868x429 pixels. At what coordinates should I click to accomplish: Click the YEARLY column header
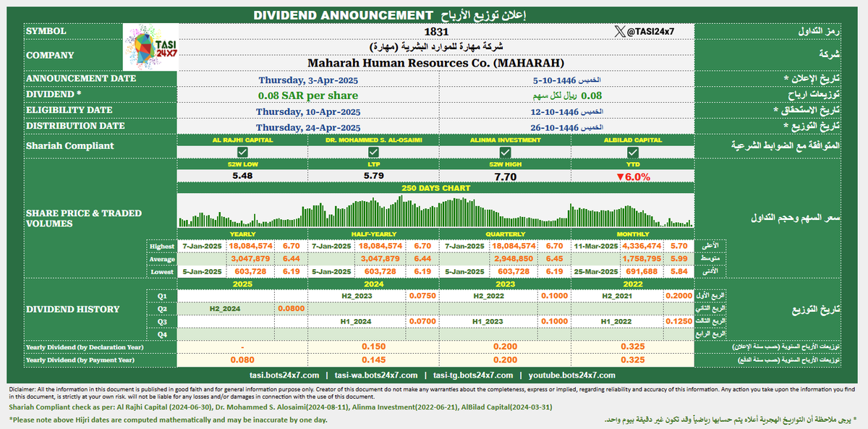coord(242,234)
